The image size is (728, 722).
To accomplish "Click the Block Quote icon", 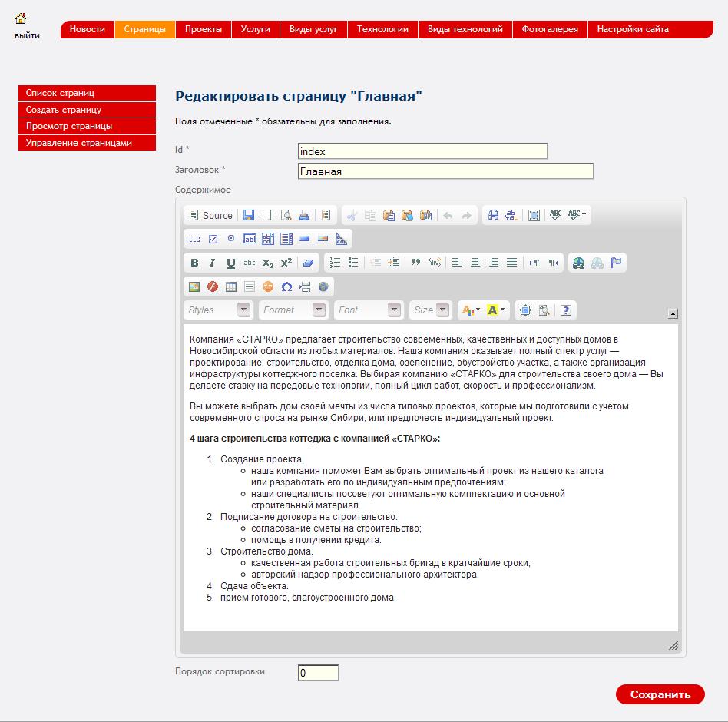I will pyautogui.click(x=416, y=263).
